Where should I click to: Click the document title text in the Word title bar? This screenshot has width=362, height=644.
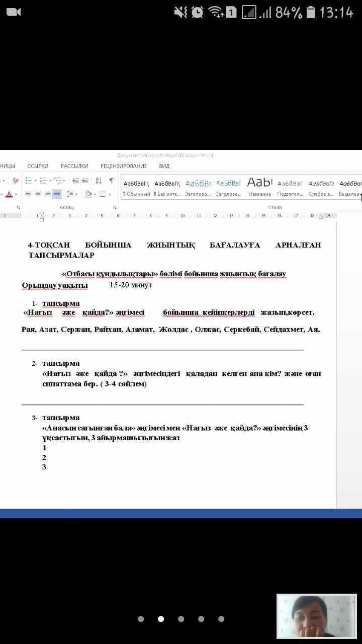point(165,155)
